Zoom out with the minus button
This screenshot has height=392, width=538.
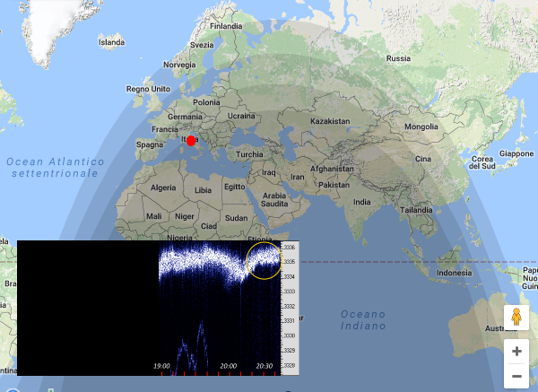pyautogui.click(x=516, y=377)
